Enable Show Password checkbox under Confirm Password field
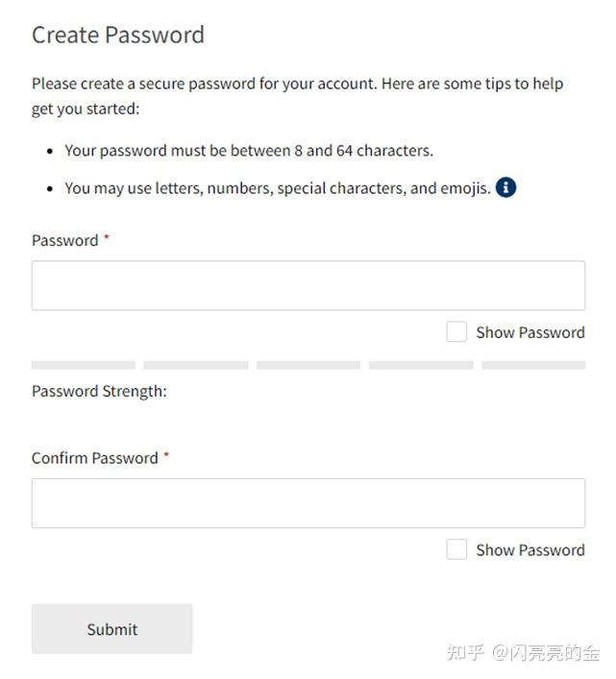 click(x=456, y=549)
